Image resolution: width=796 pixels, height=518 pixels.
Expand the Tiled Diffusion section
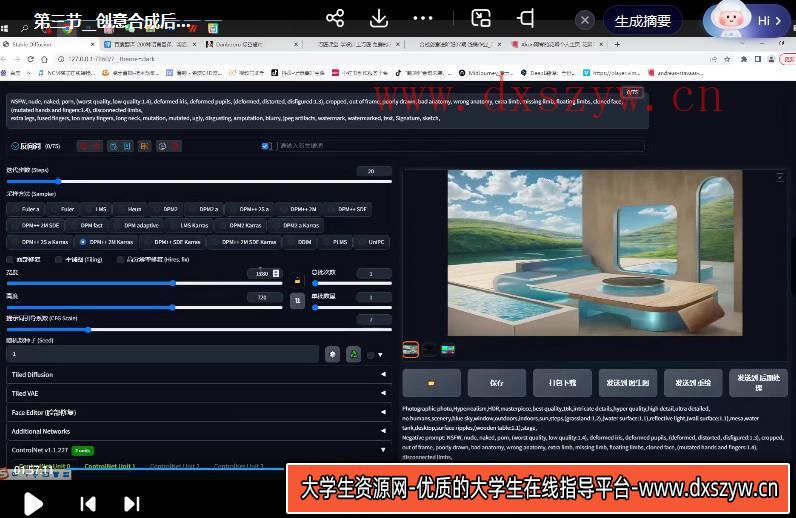198,374
